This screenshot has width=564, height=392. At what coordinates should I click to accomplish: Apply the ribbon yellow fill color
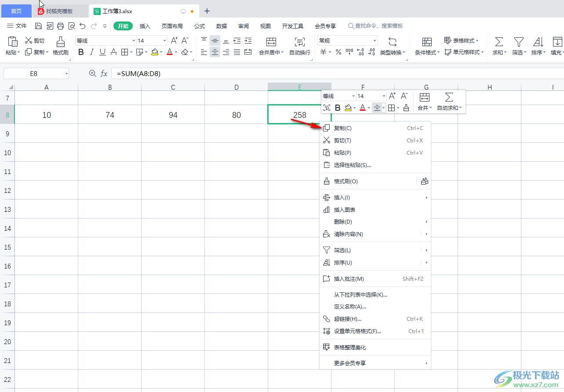(x=154, y=52)
